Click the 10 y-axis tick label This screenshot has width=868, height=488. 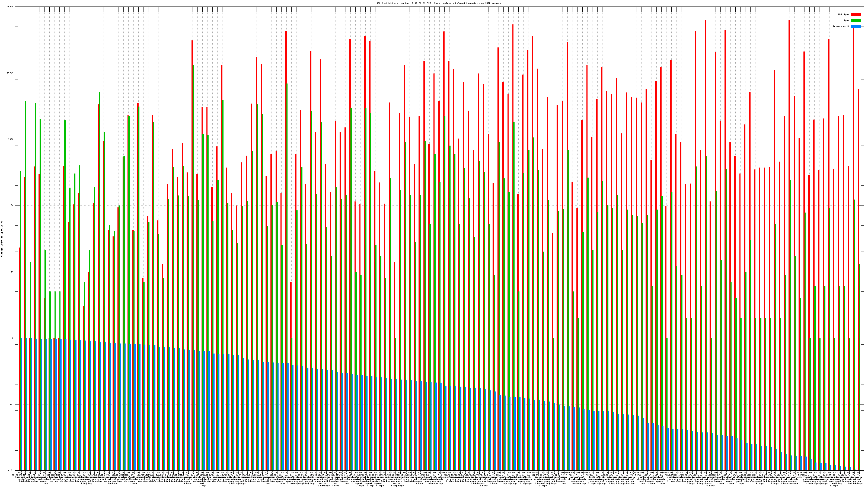pyautogui.click(x=12, y=272)
